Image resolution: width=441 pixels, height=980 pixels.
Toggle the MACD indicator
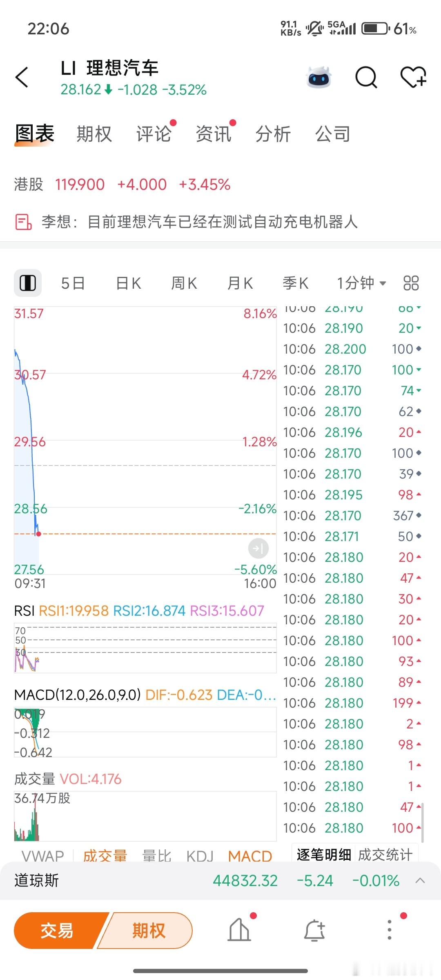point(250,855)
